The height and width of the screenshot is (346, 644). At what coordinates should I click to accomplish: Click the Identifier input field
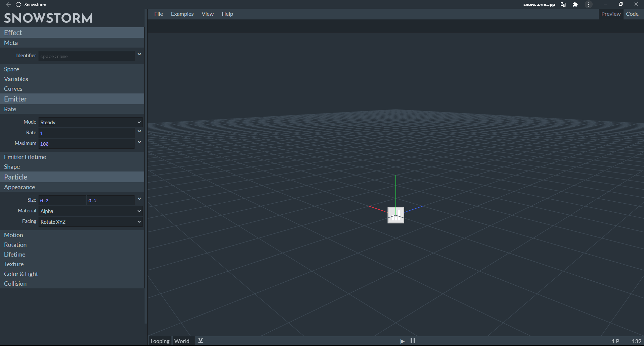87,56
